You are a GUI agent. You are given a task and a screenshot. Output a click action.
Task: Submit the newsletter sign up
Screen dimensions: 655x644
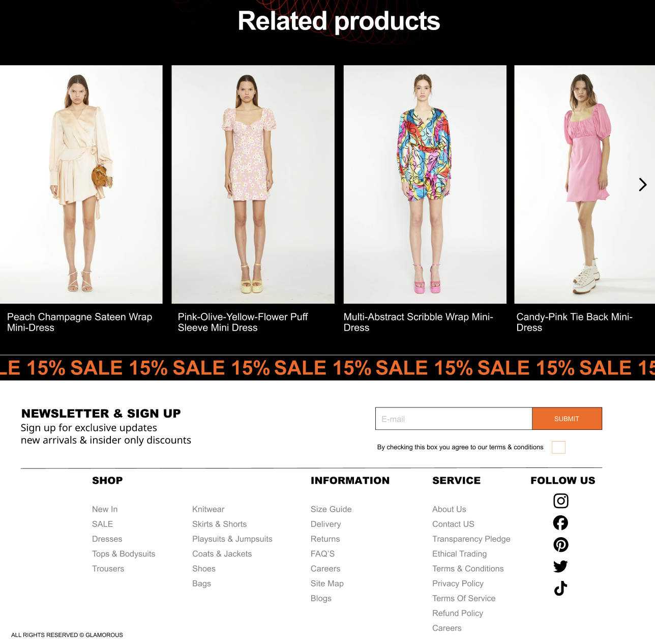pos(567,419)
